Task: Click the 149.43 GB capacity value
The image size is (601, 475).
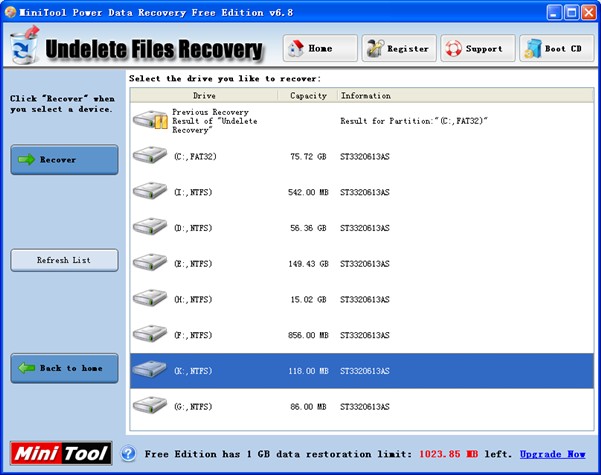Action: tap(308, 264)
